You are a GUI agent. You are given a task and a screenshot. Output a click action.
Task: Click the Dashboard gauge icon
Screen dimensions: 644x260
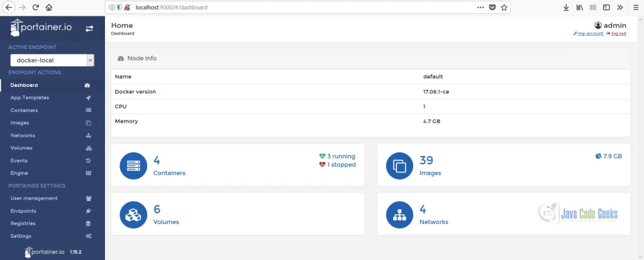tap(87, 86)
